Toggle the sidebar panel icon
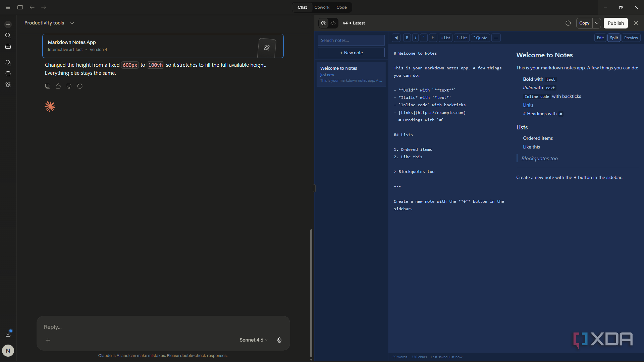The image size is (644, 362). click(x=20, y=7)
